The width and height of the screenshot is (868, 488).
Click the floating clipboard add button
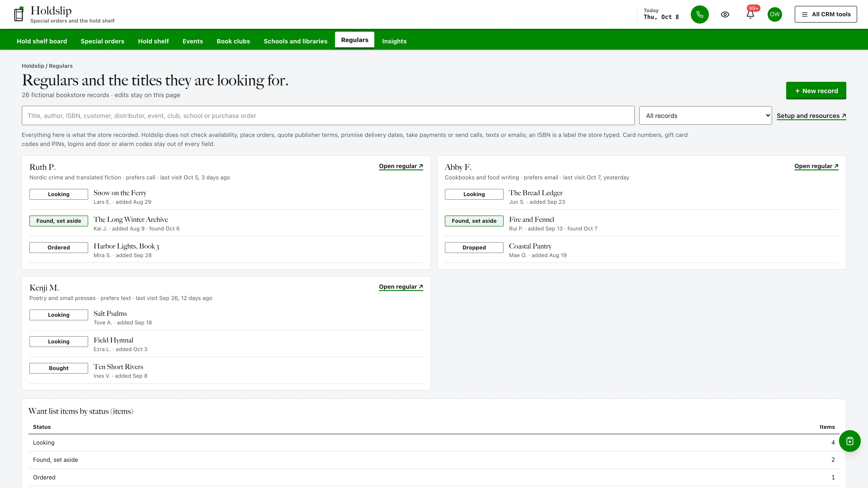(849, 441)
